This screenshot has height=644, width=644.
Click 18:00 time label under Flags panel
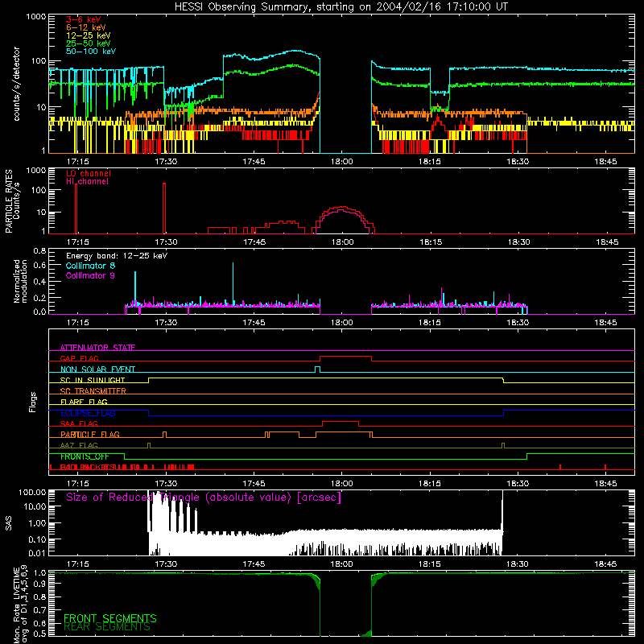[x=341, y=484]
